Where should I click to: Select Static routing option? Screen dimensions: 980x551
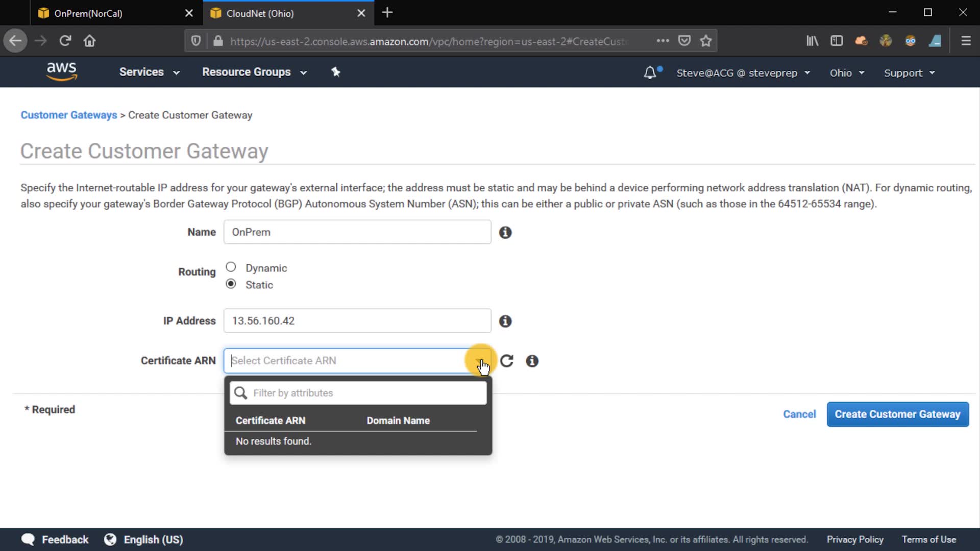[x=231, y=284]
